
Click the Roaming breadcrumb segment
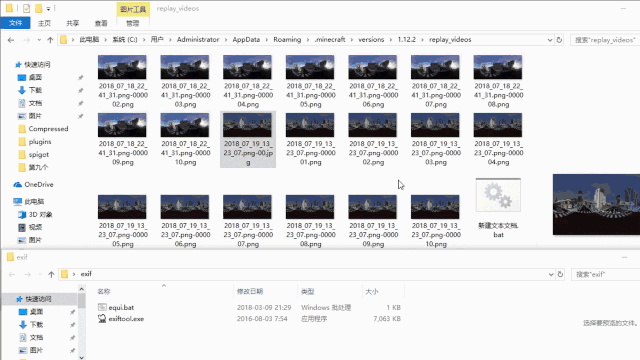click(287, 40)
